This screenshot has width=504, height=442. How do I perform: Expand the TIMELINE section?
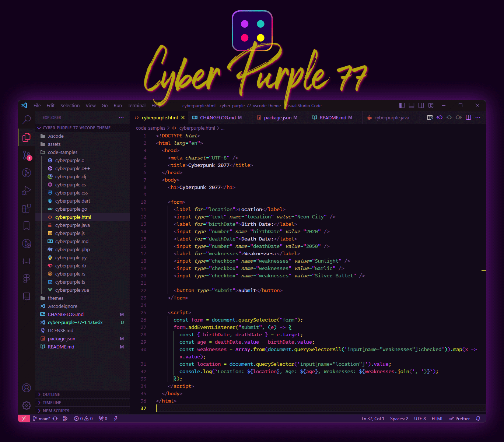(83, 403)
